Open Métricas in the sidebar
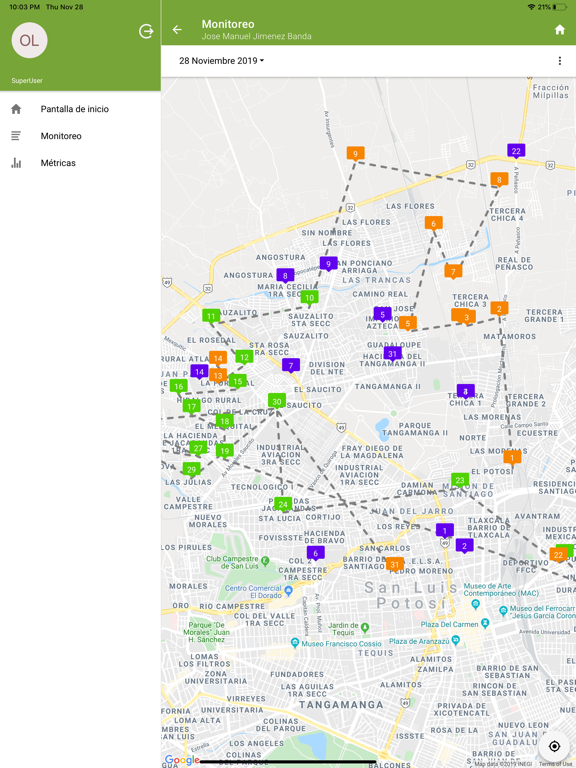 80,163
